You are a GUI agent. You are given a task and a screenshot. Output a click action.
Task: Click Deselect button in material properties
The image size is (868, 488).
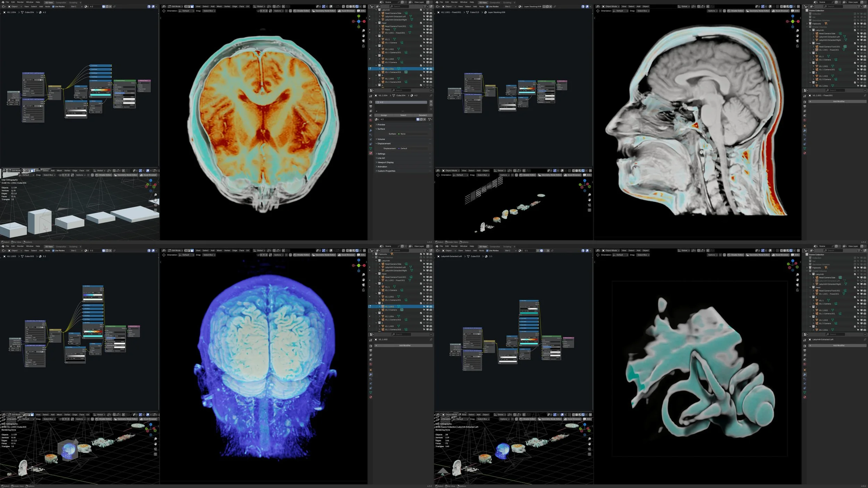[x=423, y=115]
